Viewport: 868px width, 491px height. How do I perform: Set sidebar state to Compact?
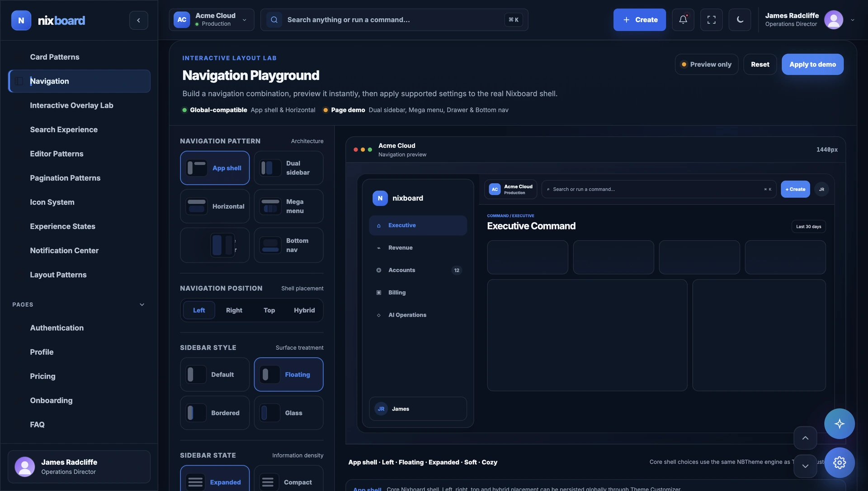click(x=288, y=479)
